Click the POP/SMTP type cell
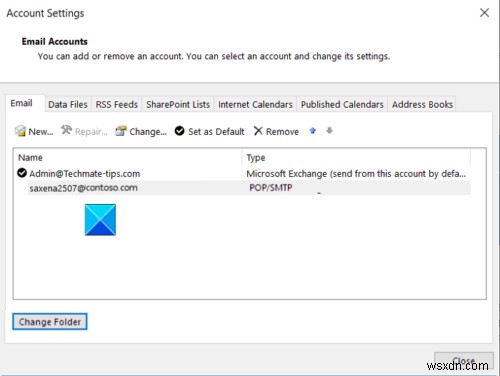 (x=271, y=188)
